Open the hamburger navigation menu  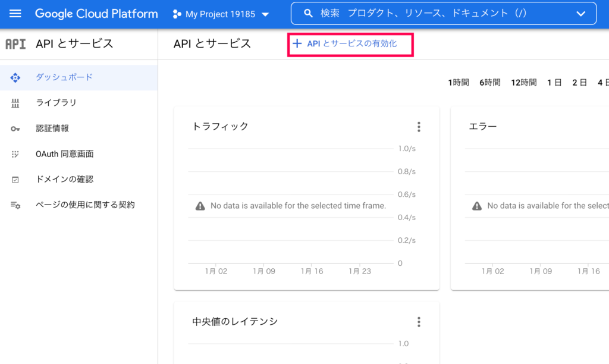click(15, 14)
